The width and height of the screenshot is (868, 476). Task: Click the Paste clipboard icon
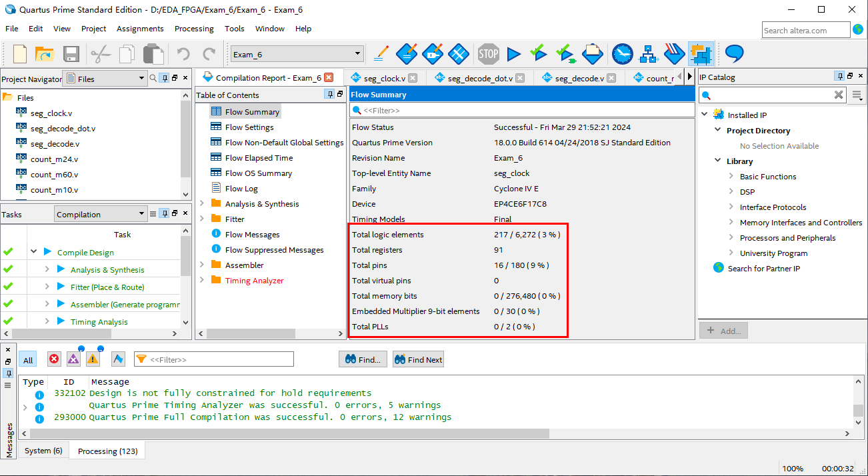click(154, 54)
